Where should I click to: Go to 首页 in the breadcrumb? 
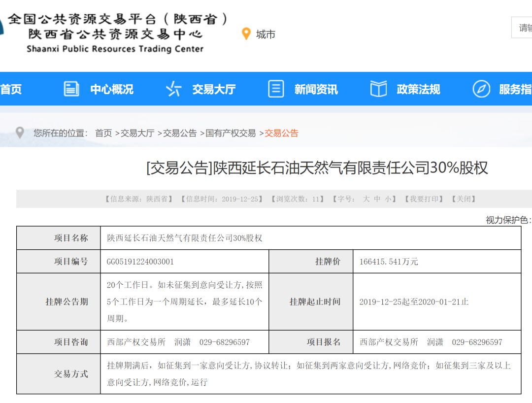click(103, 133)
